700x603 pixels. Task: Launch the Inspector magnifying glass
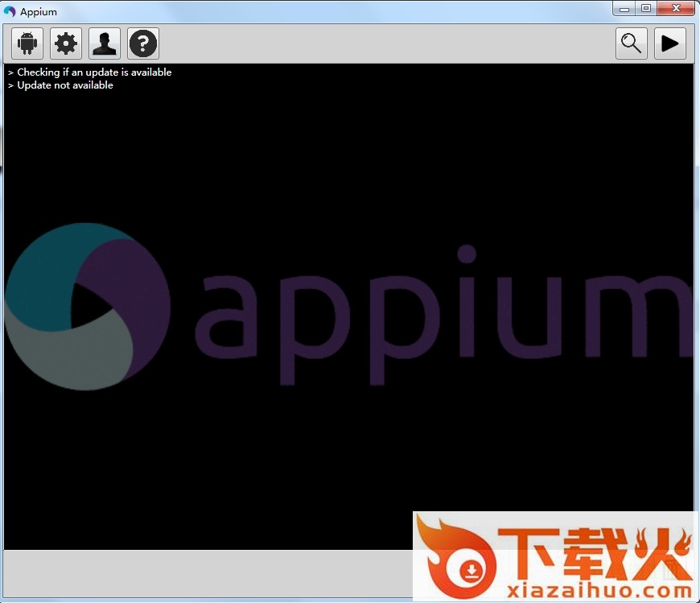click(632, 43)
